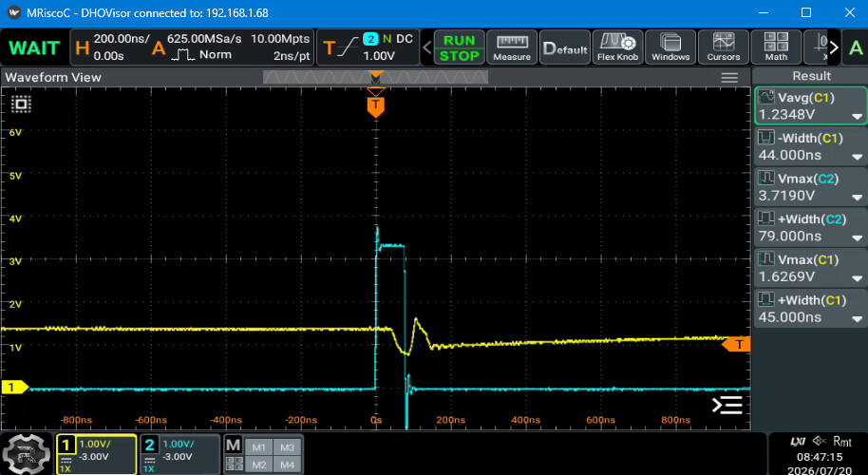Viewport: 868px width, 475px height.
Task: Select channel 1 ground offset marker
Action: coord(13,388)
